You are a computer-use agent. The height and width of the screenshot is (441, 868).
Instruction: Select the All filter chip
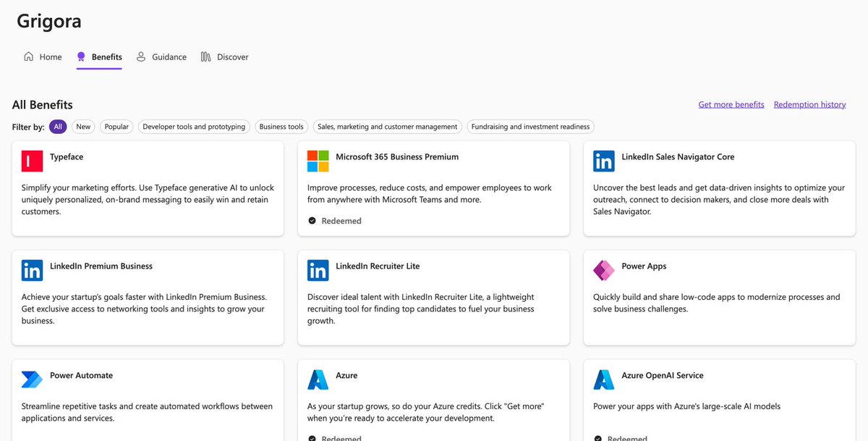(59, 127)
